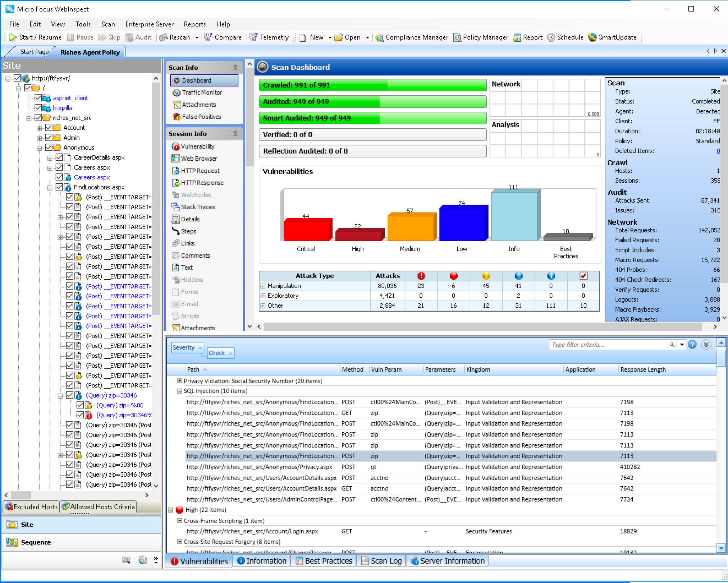Show False Positives list

201,117
